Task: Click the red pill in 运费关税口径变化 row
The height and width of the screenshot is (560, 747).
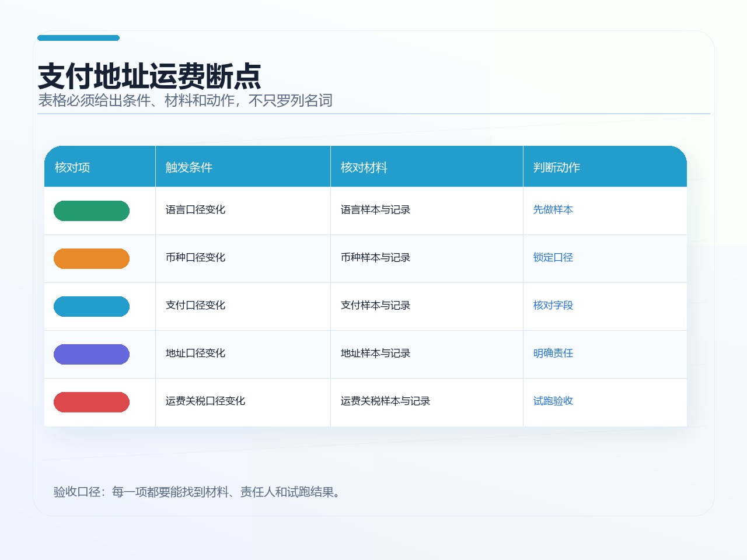Action: tap(92, 402)
